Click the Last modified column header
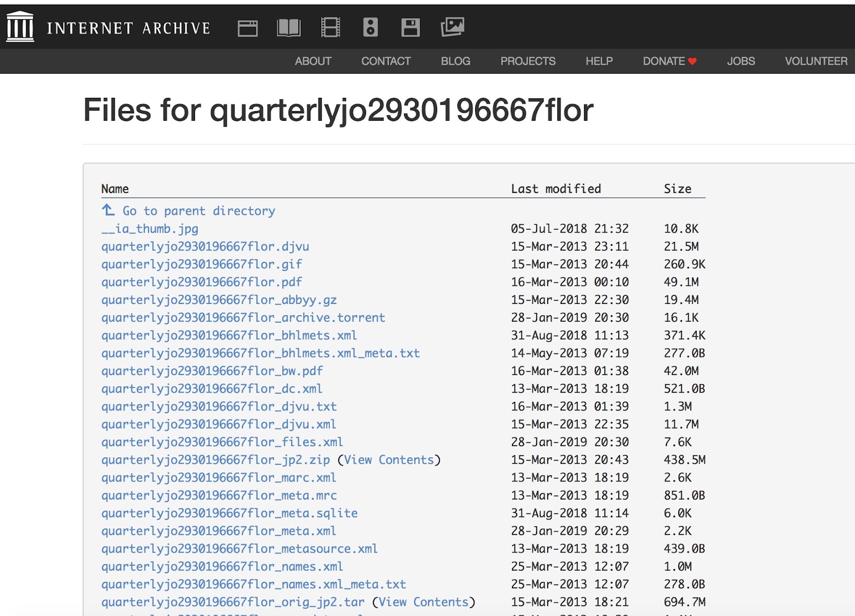The image size is (855, 616). [x=556, y=189]
